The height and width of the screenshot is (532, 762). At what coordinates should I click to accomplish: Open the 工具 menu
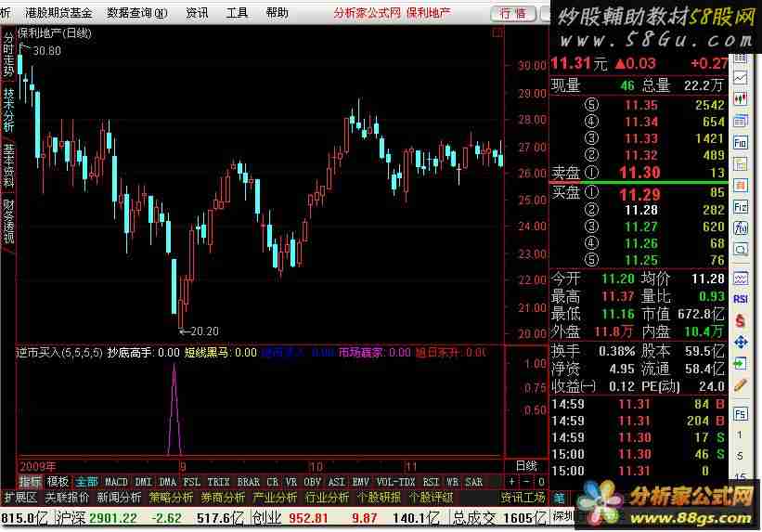click(x=238, y=13)
